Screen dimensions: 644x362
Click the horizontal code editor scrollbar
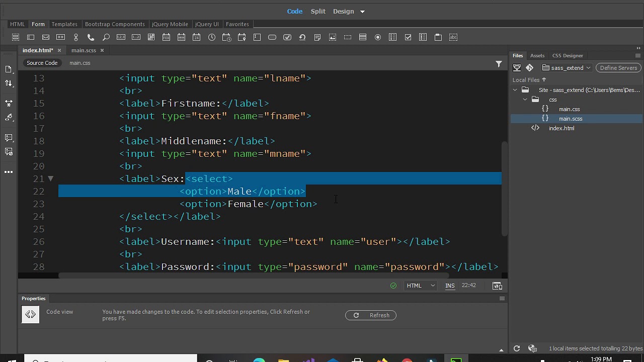tap(253, 276)
